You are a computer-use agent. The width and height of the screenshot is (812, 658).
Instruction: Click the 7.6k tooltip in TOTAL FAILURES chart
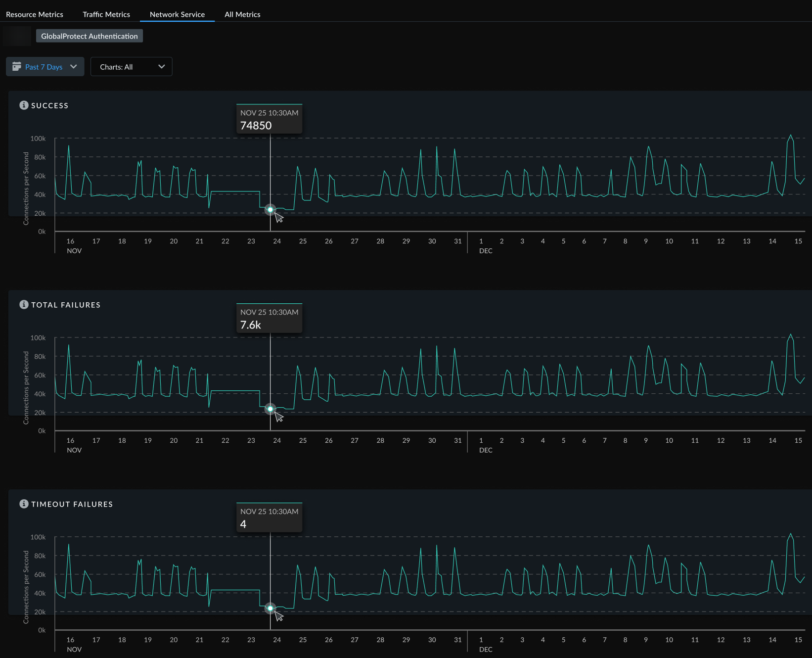[x=270, y=319]
